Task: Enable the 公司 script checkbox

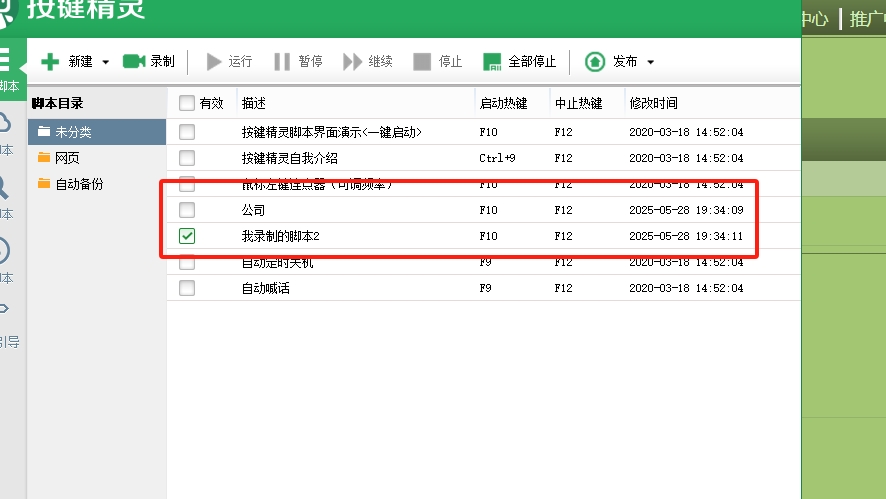Action: pyautogui.click(x=187, y=210)
